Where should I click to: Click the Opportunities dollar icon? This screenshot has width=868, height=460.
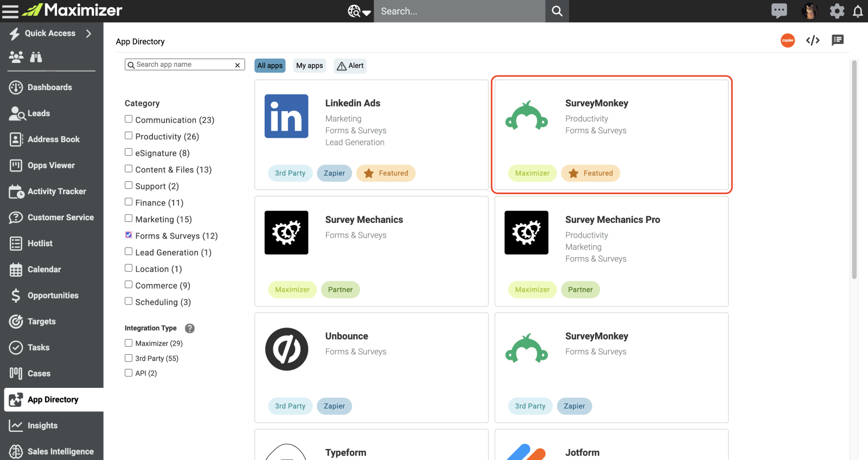click(16, 296)
